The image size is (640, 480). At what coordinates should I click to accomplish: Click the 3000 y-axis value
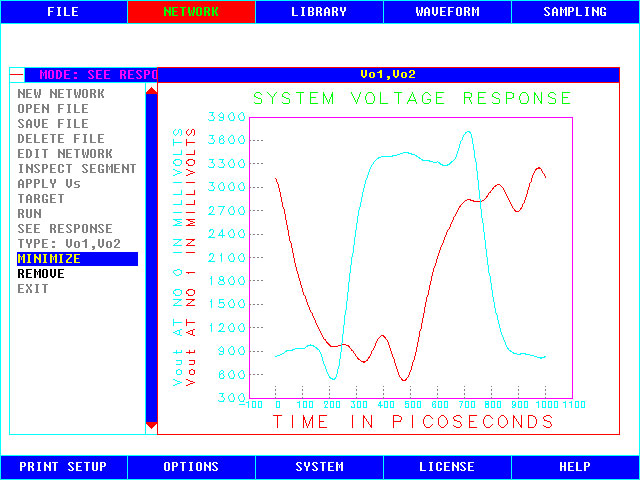(x=227, y=187)
